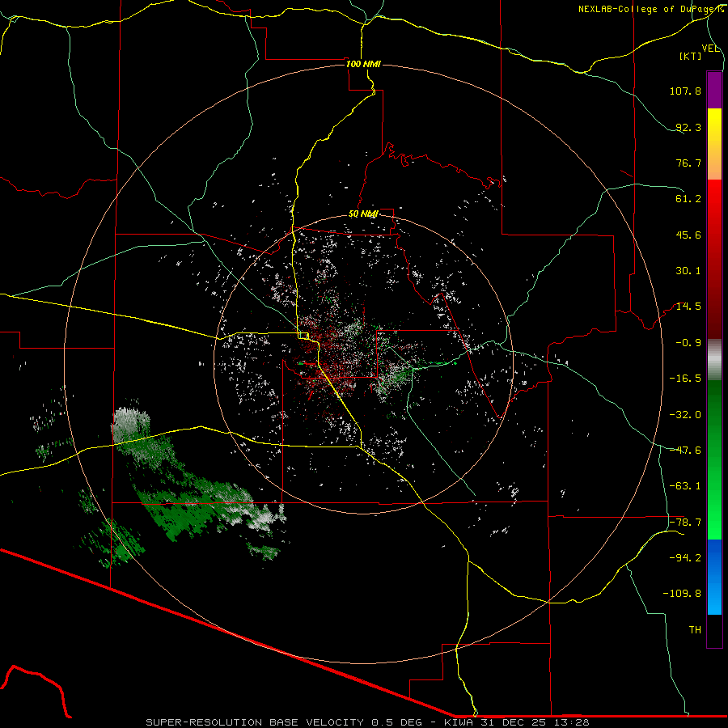728x728 pixels.
Task: Pick the gray segment of the velocity scale
Action: [714, 359]
